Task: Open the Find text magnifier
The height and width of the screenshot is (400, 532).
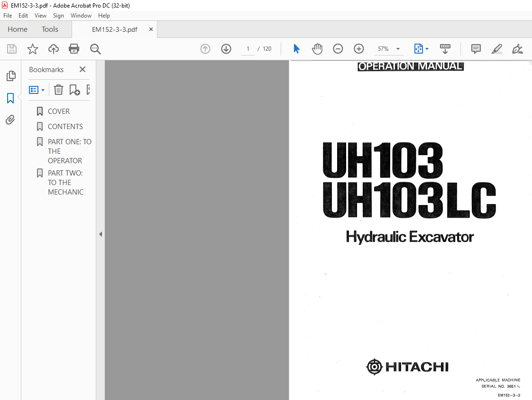Action: [x=95, y=49]
